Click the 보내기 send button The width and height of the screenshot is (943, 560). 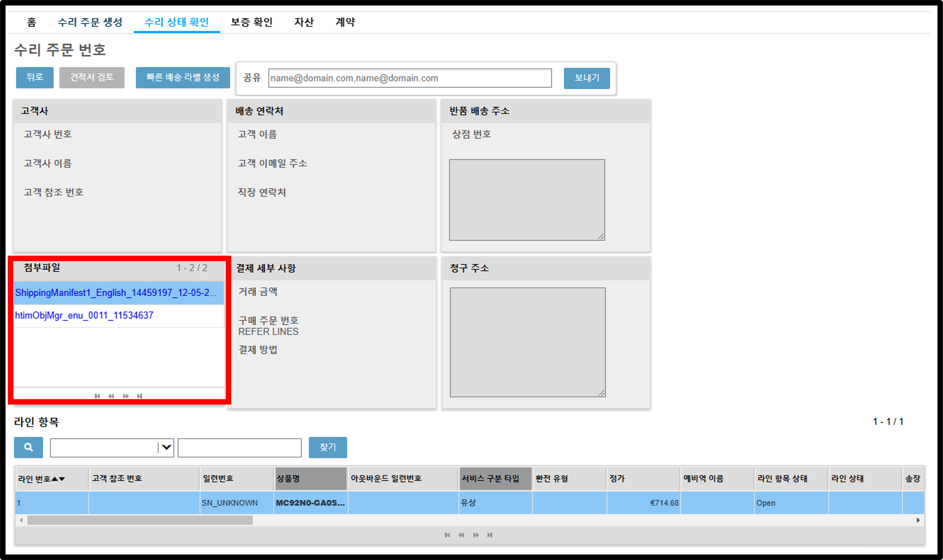point(587,78)
